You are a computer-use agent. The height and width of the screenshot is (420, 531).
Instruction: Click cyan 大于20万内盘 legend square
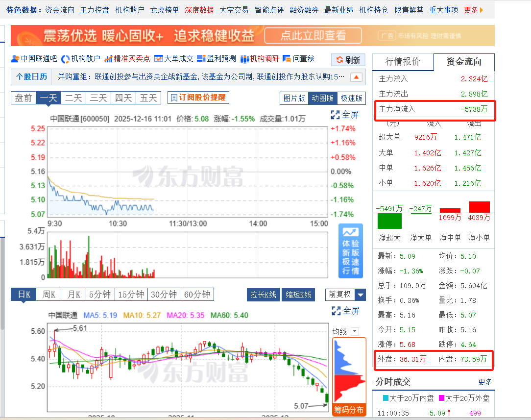point(386,398)
